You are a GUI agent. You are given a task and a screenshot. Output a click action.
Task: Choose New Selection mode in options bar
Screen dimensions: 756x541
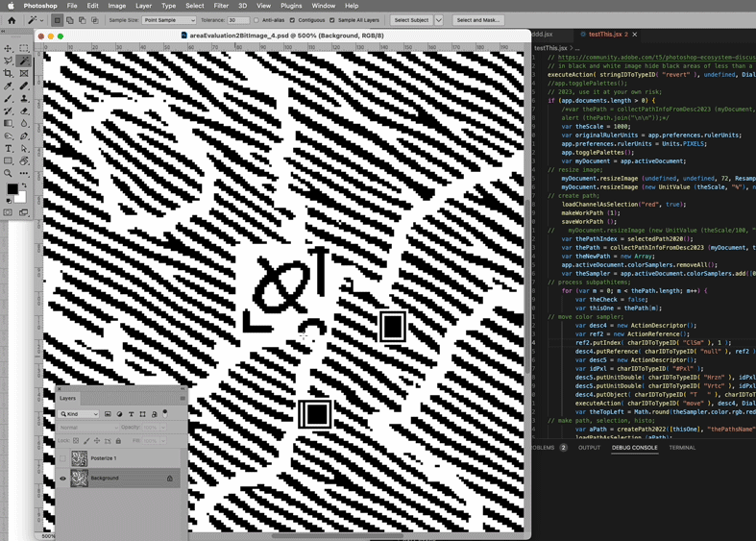tap(58, 20)
